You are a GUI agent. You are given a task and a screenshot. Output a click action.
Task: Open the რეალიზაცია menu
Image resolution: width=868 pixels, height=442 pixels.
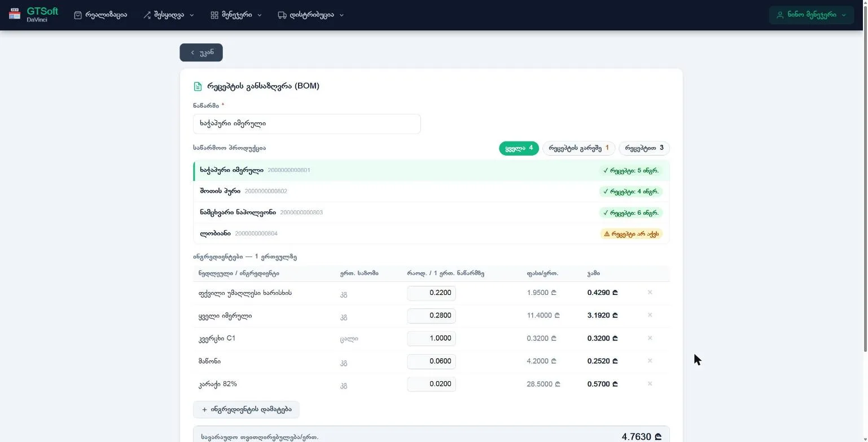click(x=100, y=15)
